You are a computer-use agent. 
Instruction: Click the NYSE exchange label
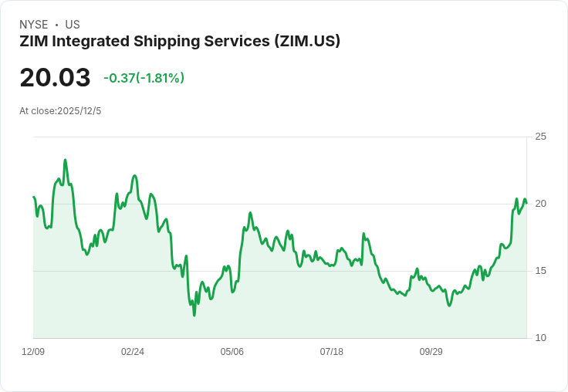click(34, 25)
